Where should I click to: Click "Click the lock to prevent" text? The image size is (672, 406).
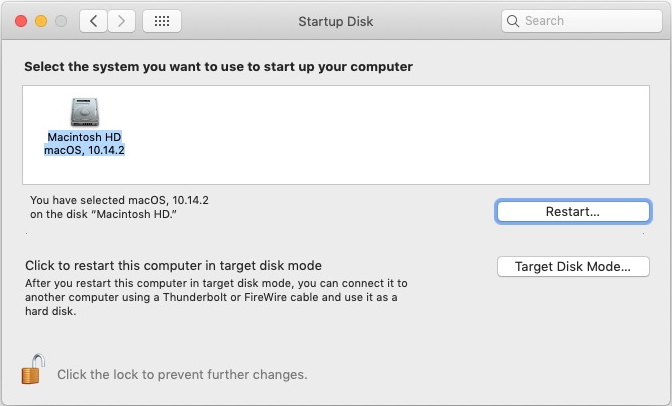tap(182, 375)
